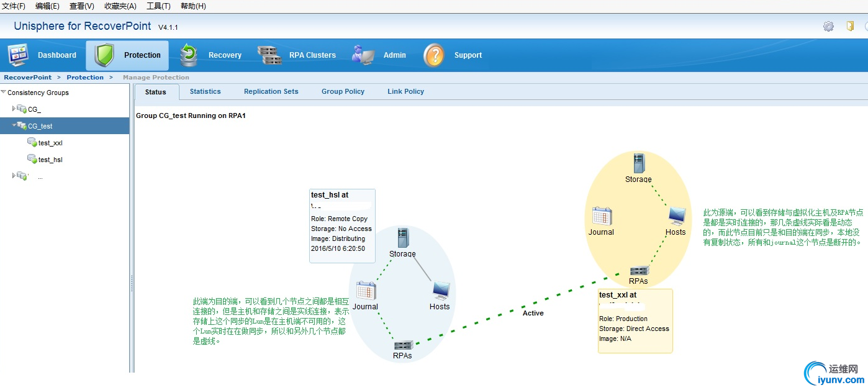868x390 pixels.
Task: Click the settings gear icon
Action: click(828, 26)
